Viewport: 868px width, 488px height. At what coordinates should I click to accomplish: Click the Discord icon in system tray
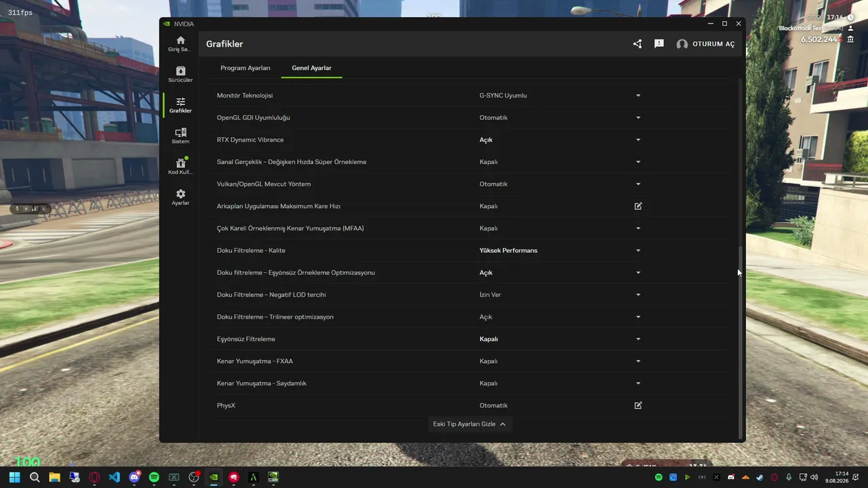point(731,477)
